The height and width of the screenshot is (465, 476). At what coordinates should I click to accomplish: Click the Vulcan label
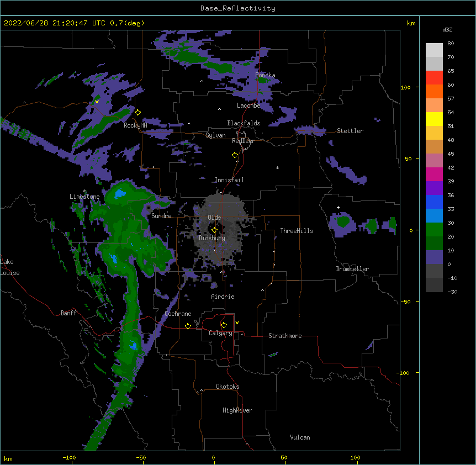click(300, 437)
